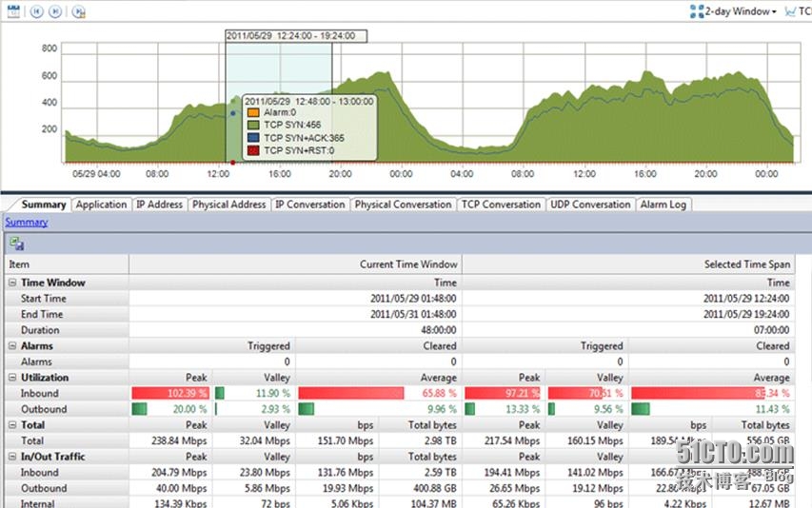The width and height of the screenshot is (812, 508).
Task: Click the Selected Time Span column header
Action: pyautogui.click(x=627, y=264)
